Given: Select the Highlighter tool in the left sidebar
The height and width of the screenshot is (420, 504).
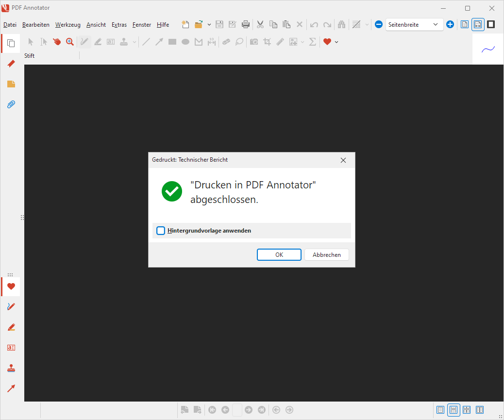Looking at the screenshot, I should (11, 327).
